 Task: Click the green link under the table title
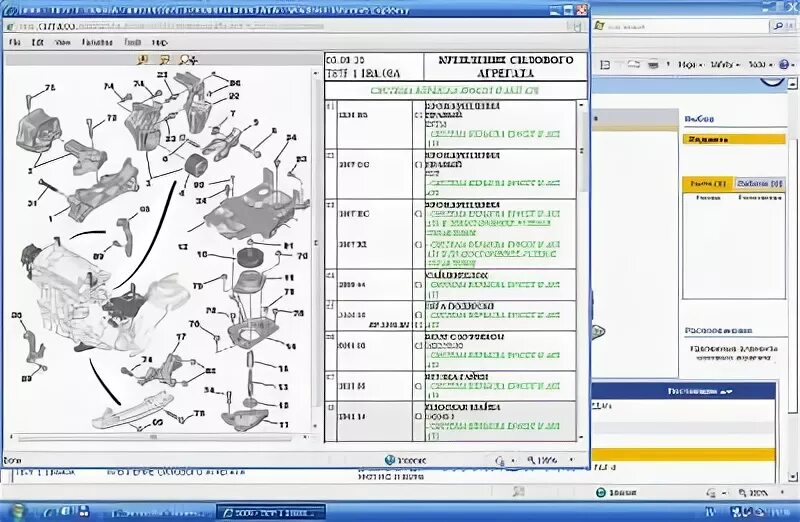[x=454, y=91]
